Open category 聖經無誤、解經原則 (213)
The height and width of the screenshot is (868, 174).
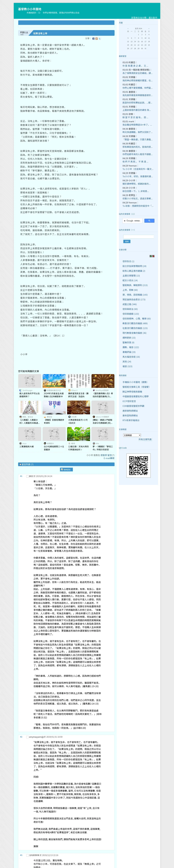(x=135, y=285)
